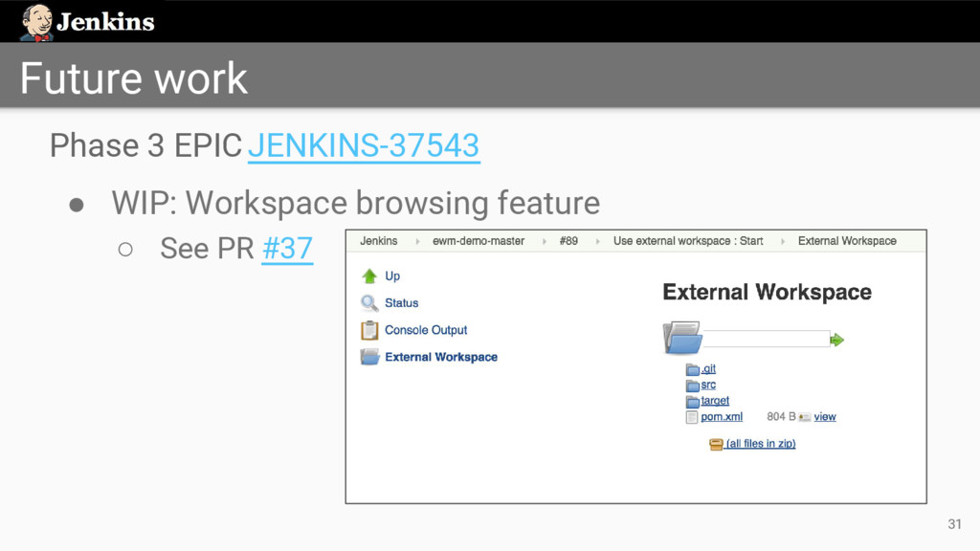Expand dropdown arrow after ewm-demo-master breadcrumb
Viewport: 980px width, 551px height.
pyautogui.click(x=545, y=241)
